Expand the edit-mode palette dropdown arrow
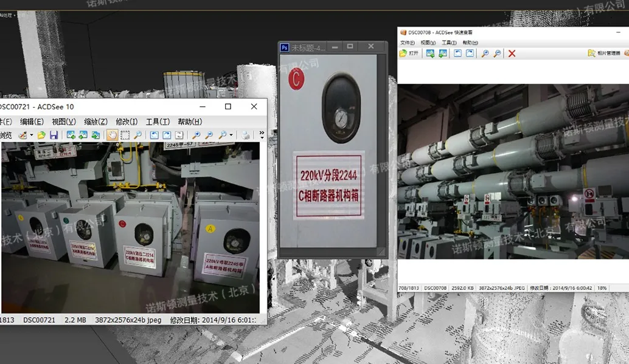 point(31,135)
